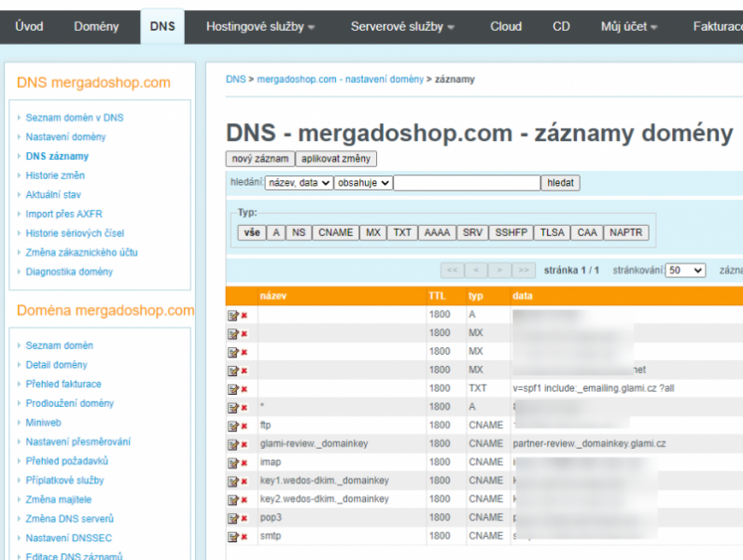Viewport: 743px width, 560px height.
Task: Open the Cloud menu item
Action: pos(506,26)
